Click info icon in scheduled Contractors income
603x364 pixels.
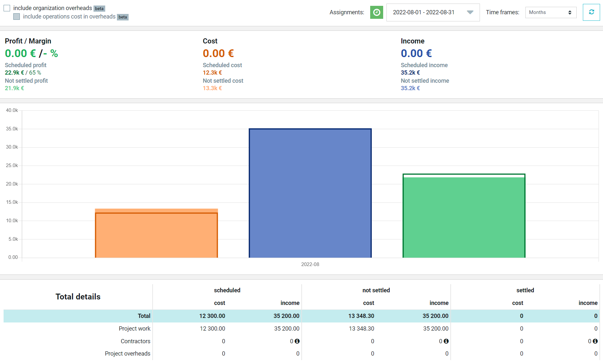[297, 341]
